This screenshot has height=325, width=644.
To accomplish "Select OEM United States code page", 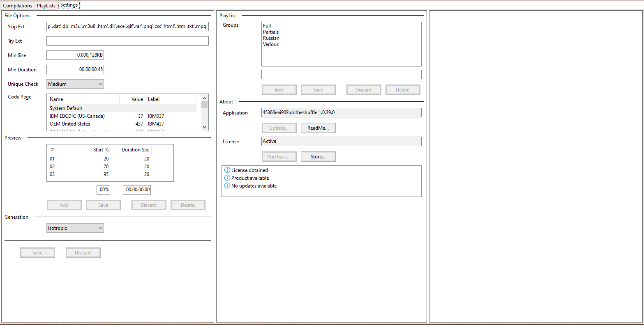I will coord(123,124).
